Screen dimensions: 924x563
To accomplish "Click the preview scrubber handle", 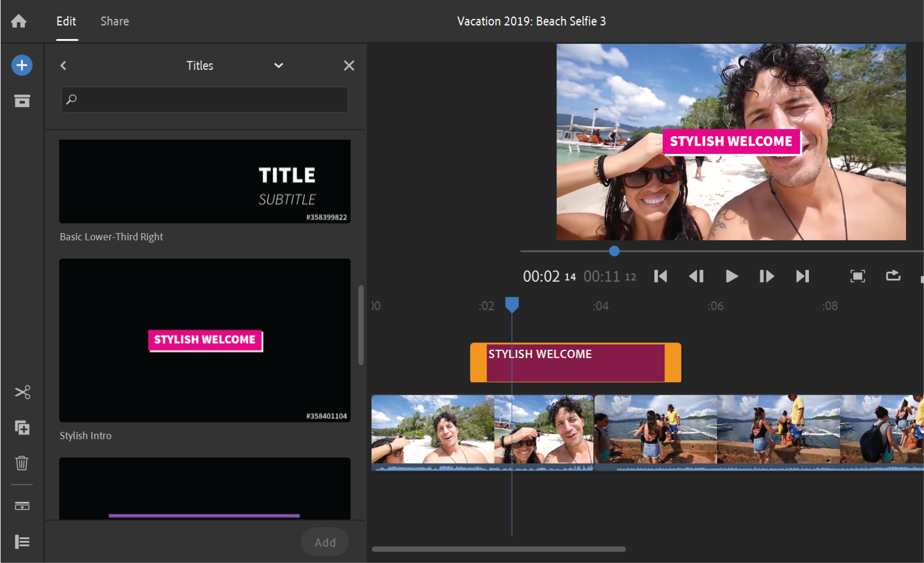I will (x=614, y=251).
